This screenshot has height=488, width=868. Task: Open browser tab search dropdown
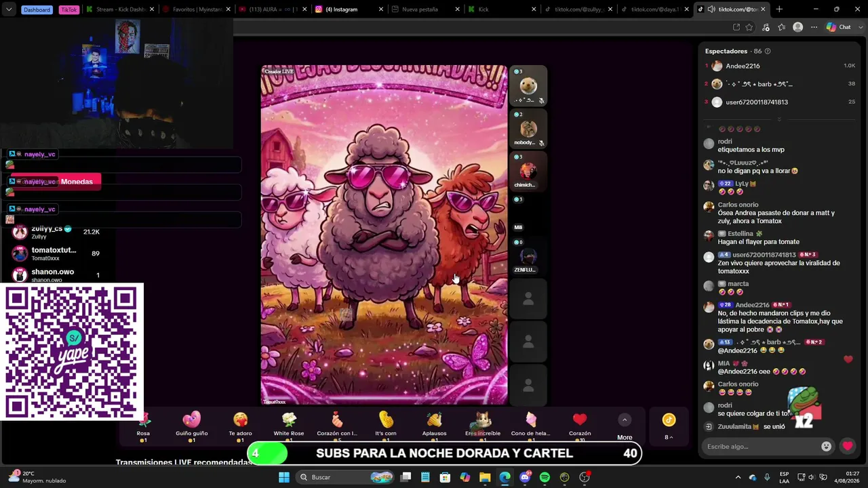(9, 9)
